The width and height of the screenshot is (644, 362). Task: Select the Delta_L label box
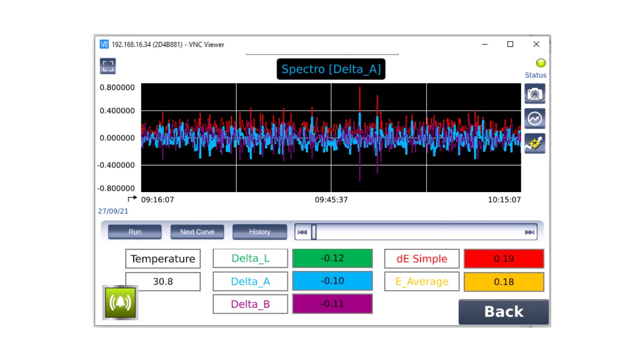[x=251, y=258]
